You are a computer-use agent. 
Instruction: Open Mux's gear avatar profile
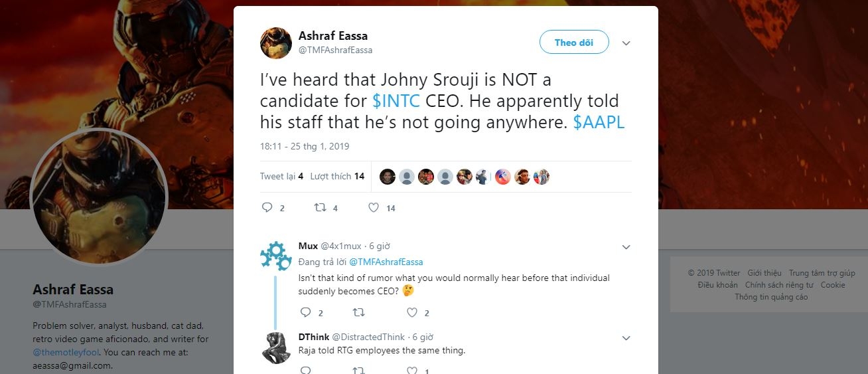[x=276, y=256]
